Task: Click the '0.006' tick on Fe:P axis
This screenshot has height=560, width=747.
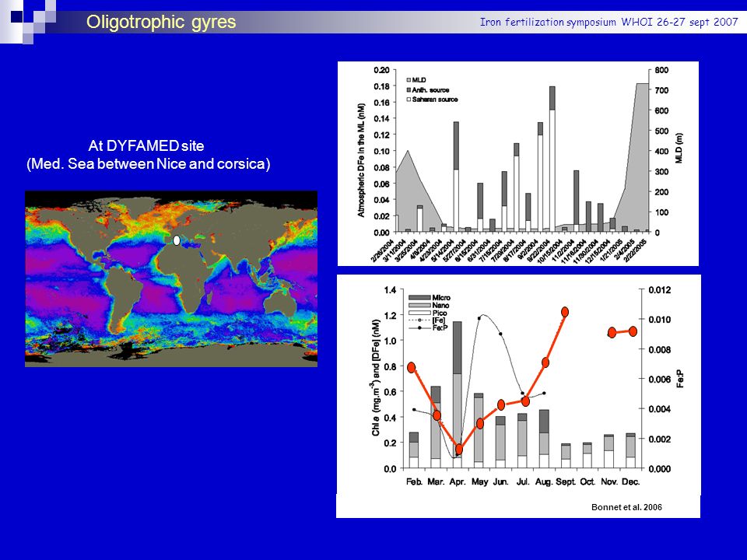Action: (660, 379)
